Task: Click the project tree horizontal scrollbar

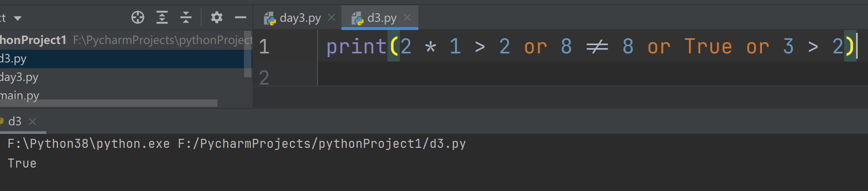Action: tap(109, 103)
